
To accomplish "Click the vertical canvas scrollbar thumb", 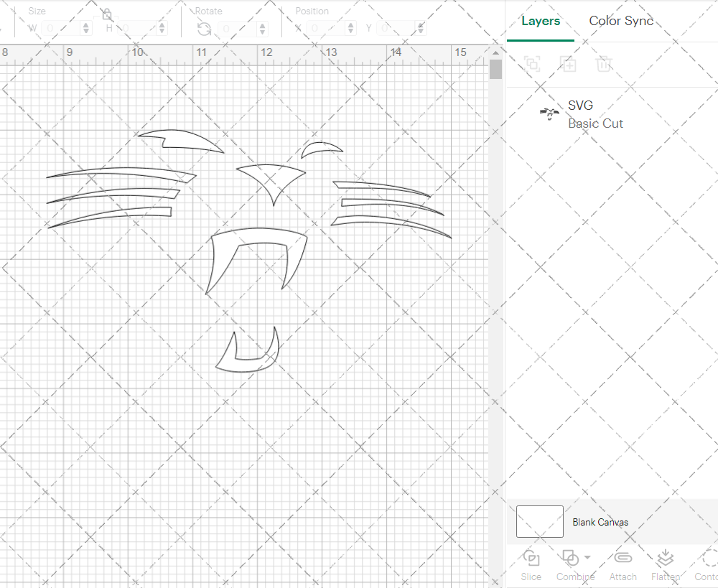I will [495, 69].
